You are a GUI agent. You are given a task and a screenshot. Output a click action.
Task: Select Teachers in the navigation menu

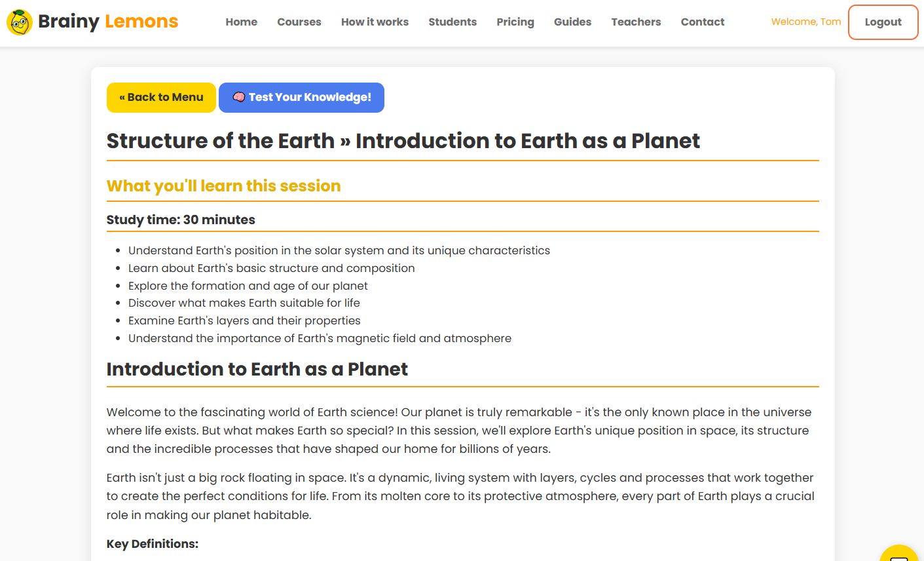point(636,22)
